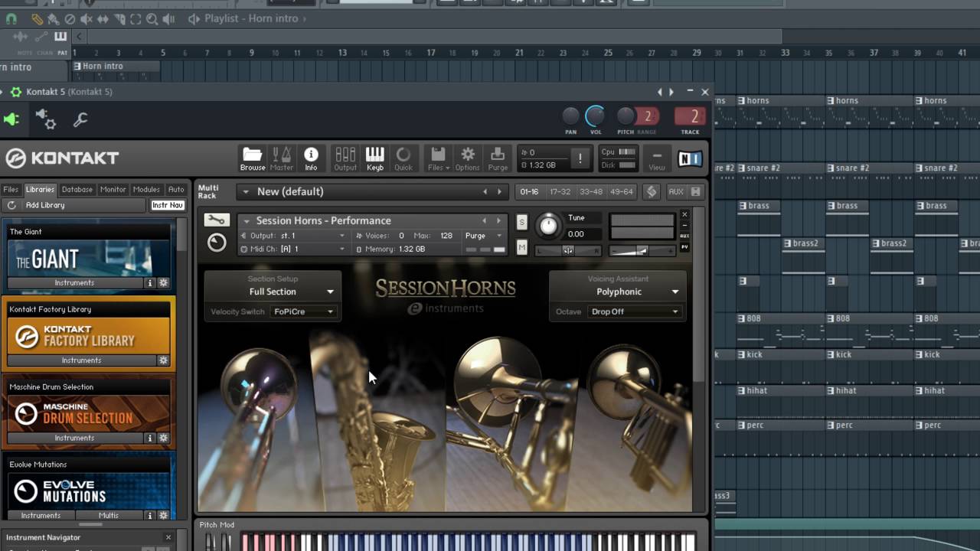Open plugin wrench settings in wrapper
The height and width of the screenshot is (551, 980).
pyautogui.click(x=80, y=119)
